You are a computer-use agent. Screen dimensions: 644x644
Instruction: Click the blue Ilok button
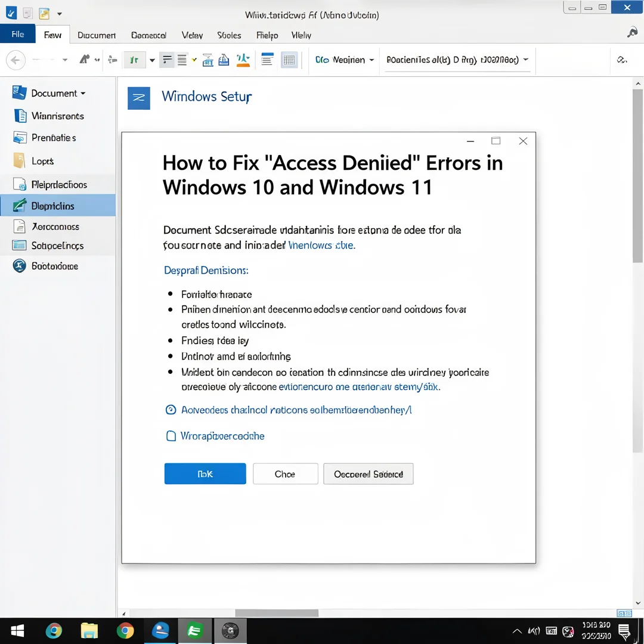205,474
